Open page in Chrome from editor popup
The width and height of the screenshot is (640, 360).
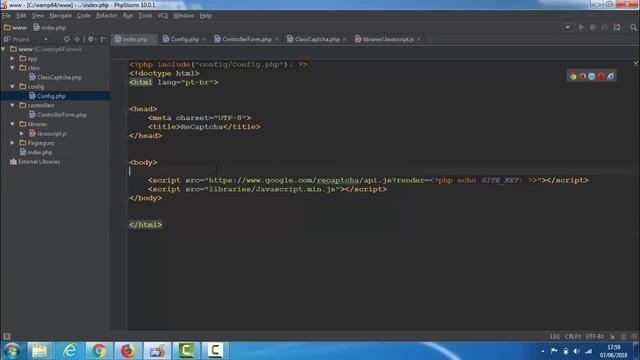(x=573, y=76)
